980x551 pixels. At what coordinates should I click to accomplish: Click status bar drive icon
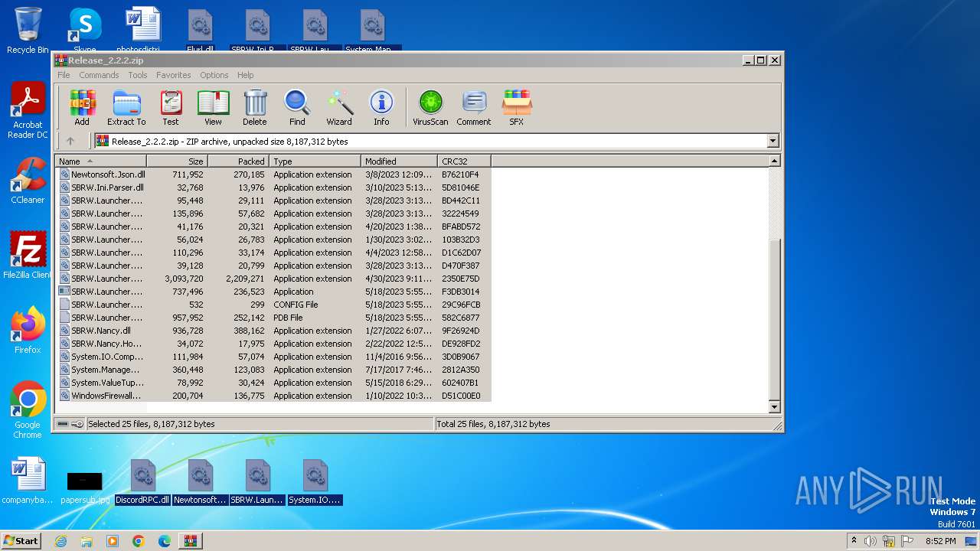pos(63,424)
